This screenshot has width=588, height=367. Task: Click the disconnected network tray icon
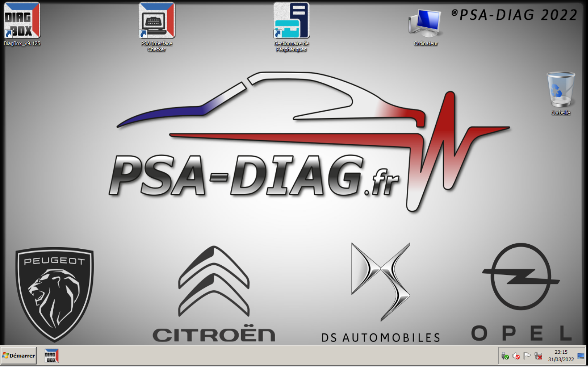538,356
